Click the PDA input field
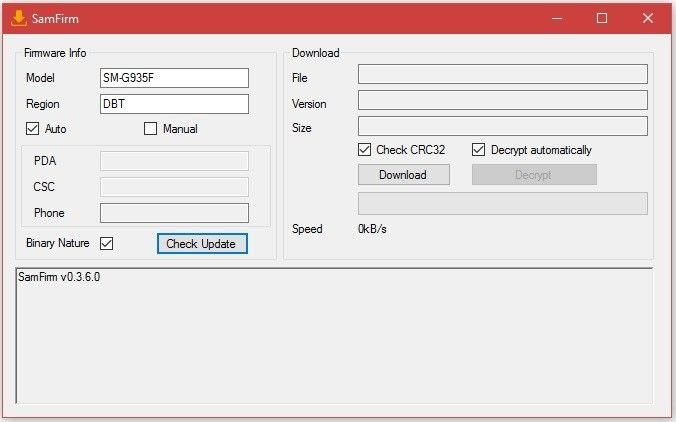This screenshot has width=676, height=422. (x=174, y=161)
